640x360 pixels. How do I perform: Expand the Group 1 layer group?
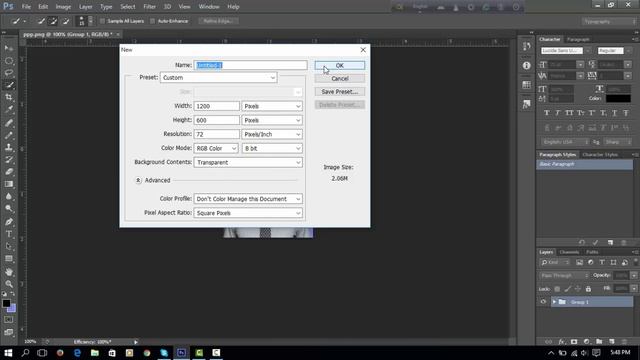(554, 302)
